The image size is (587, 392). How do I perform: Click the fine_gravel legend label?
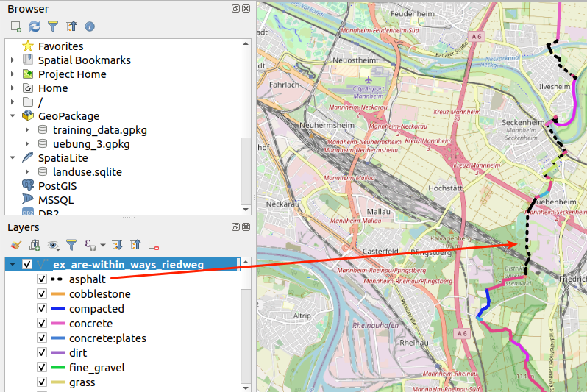coord(97,367)
